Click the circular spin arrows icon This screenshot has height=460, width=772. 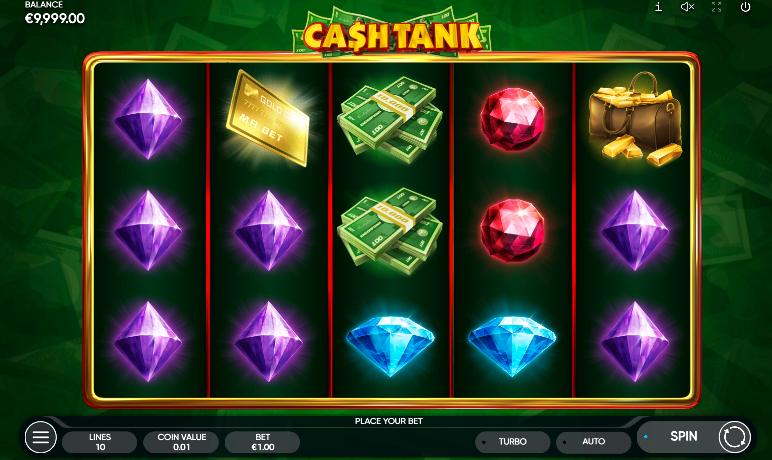click(x=734, y=437)
